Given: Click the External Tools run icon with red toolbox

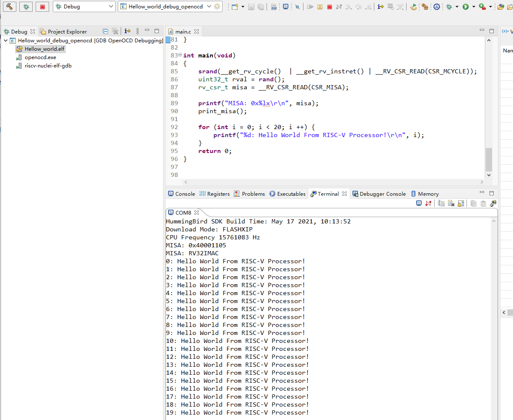Looking at the screenshot, I should (x=482, y=7).
